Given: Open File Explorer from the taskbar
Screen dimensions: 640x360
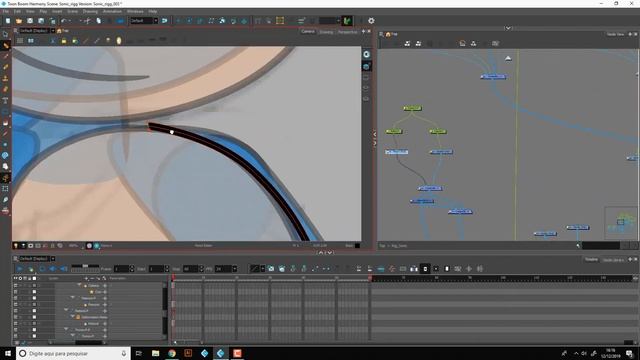Looking at the screenshot, I should (x=156, y=353).
